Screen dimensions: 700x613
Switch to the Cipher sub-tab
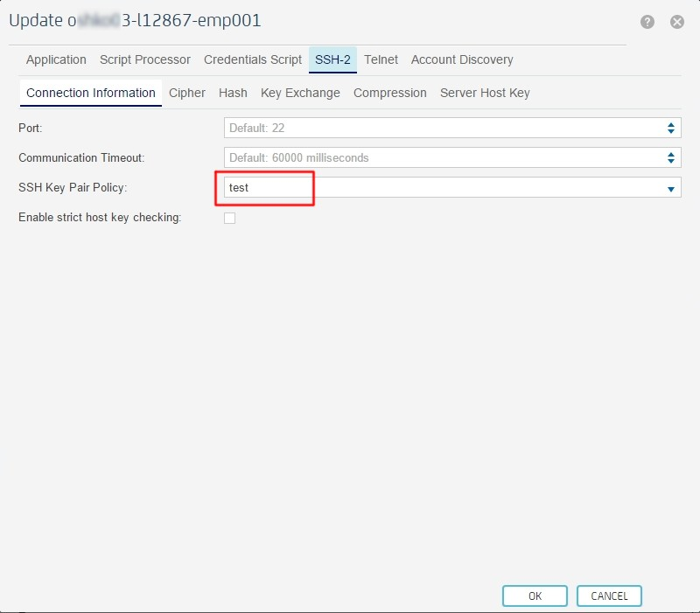pos(187,93)
